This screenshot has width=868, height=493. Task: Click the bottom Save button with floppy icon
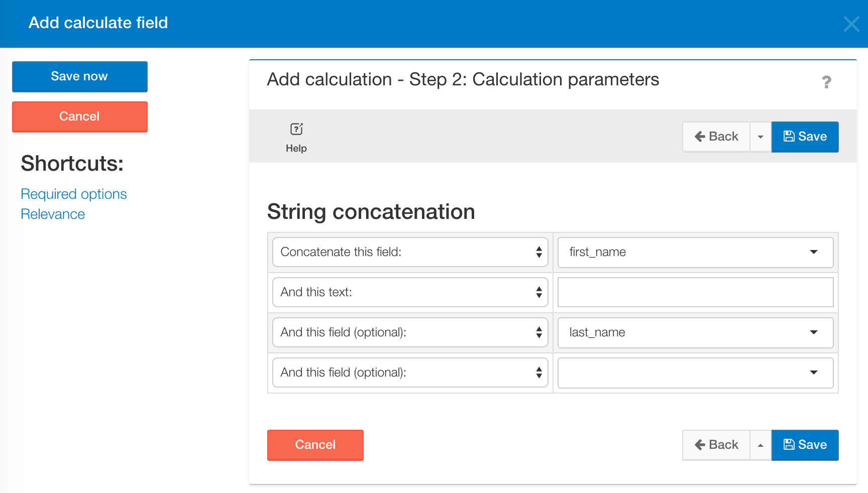pyautogui.click(x=805, y=445)
